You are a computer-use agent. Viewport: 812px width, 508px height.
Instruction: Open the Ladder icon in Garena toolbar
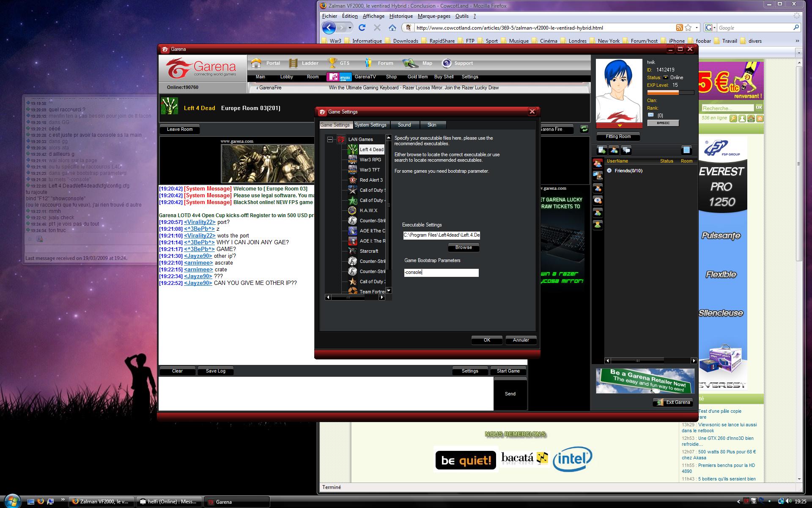pos(293,63)
